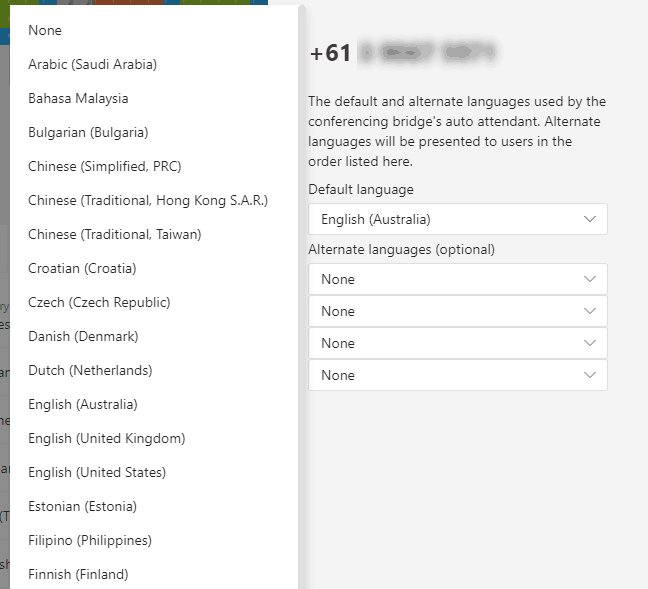Viewport: 648px width, 589px height.
Task: Select Croatian (Croatia) from the list
Action: pos(82,269)
